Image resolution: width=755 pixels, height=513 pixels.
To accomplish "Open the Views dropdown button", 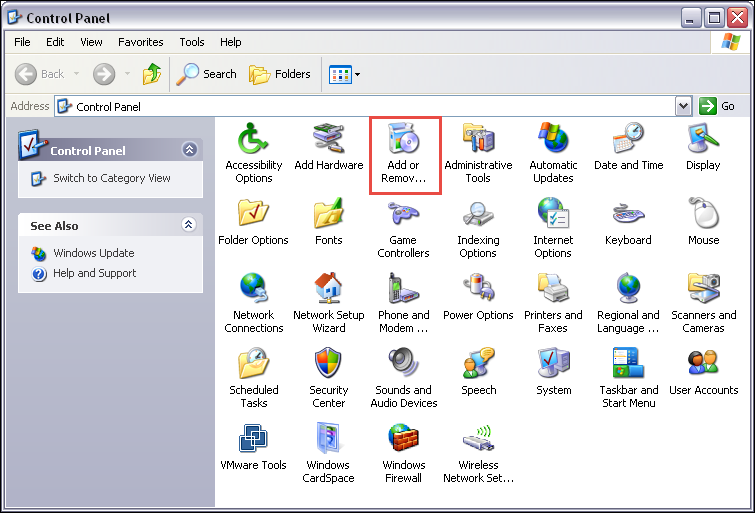I will pos(344,74).
